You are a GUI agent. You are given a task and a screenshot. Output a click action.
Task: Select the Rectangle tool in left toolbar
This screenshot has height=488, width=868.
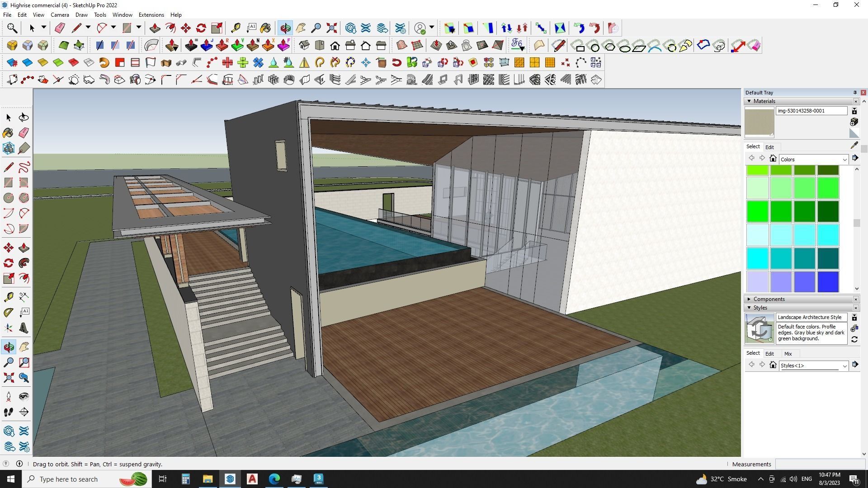(x=8, y=183)
